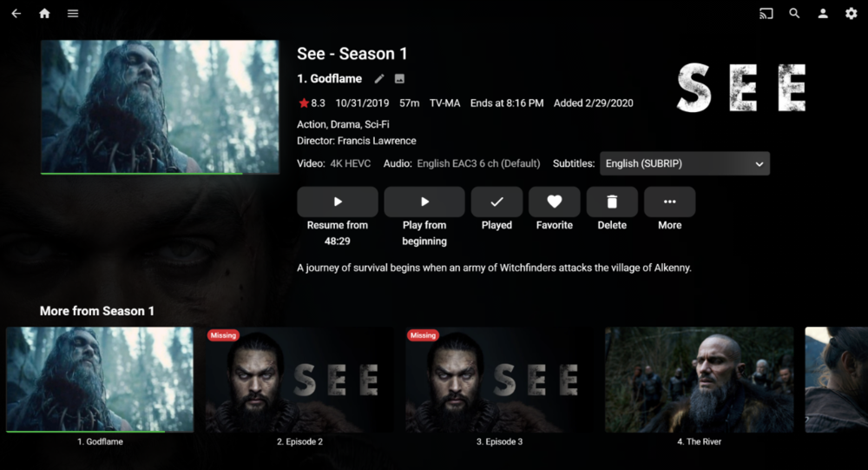Open the home screen icon
868x470 pixels.
click(x=45, y=13)
